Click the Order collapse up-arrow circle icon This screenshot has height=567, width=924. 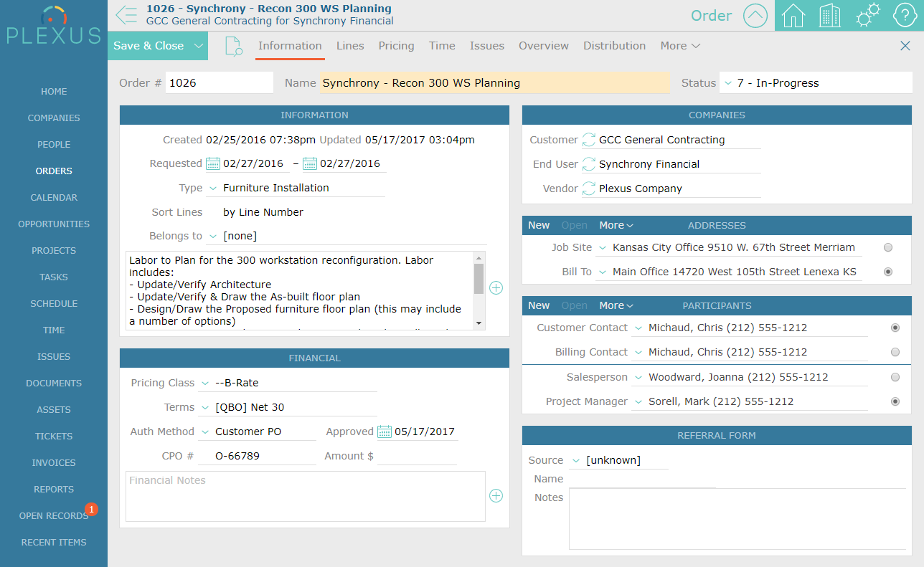pyautogui.click(x=755, y=15)
